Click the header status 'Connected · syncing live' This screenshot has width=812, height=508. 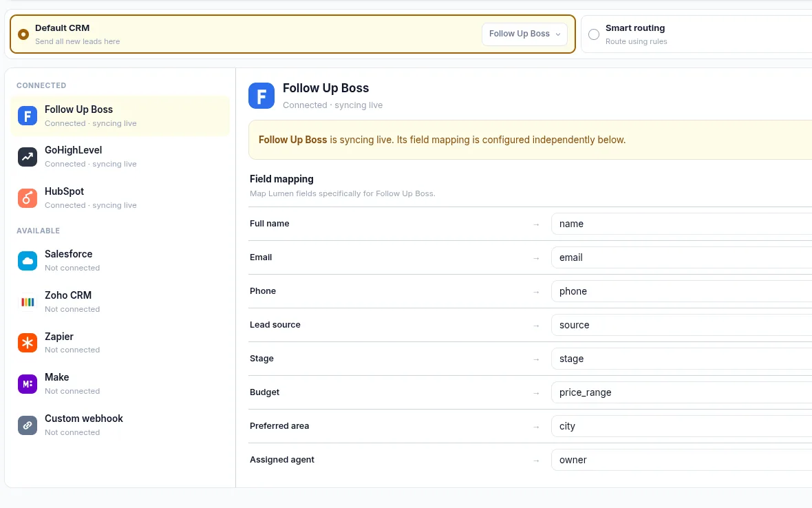[x=332, y=105]
